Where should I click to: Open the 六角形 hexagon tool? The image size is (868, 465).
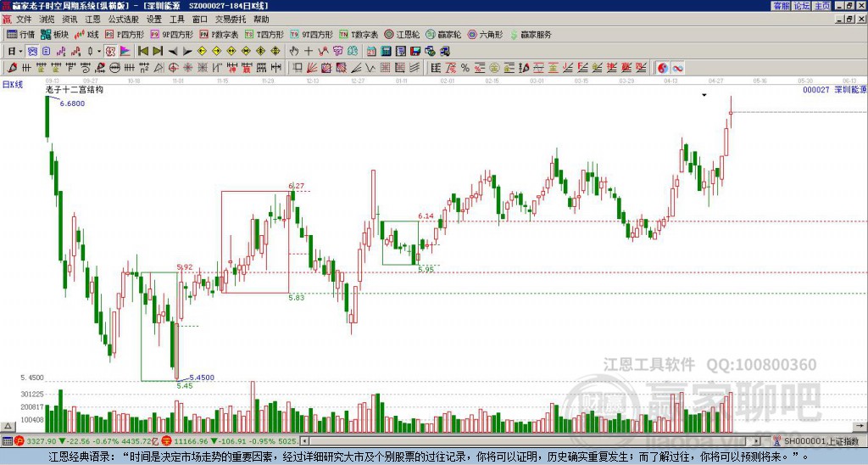486,34
